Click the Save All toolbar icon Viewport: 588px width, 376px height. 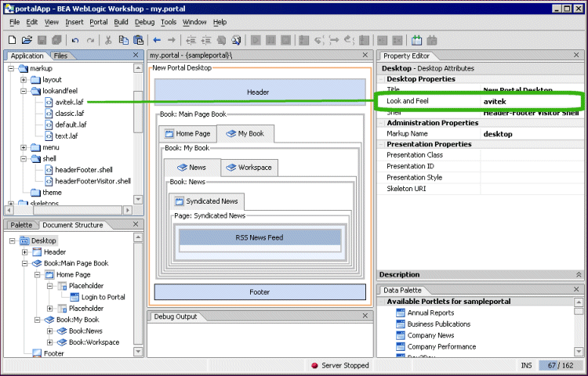56,40
